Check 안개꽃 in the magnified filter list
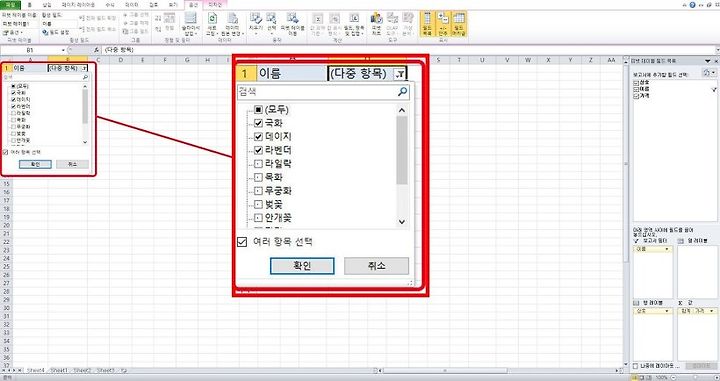This screenshot has width=720, height=381. pyautogui.click(x=258, y=218)
